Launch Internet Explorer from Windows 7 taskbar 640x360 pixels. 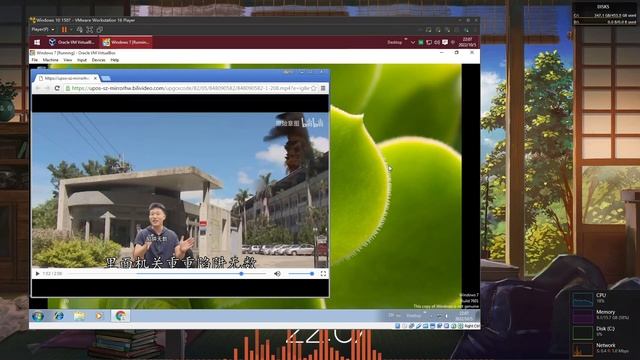59,316
